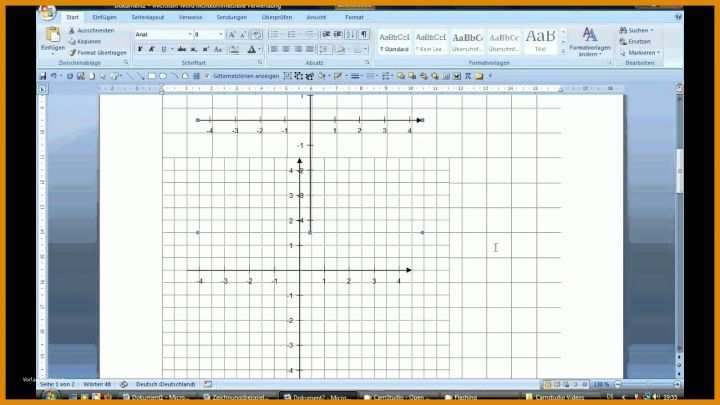
Task: Click Deutsch (Deutschland) language indicator
Action: tap(165, 384)
